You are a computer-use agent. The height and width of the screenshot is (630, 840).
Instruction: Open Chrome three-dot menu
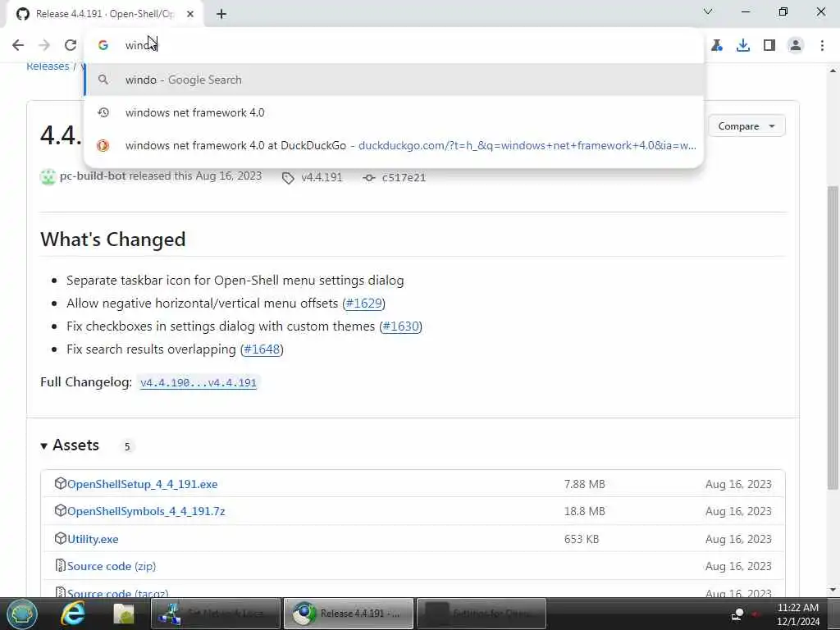tap(822, 45)
